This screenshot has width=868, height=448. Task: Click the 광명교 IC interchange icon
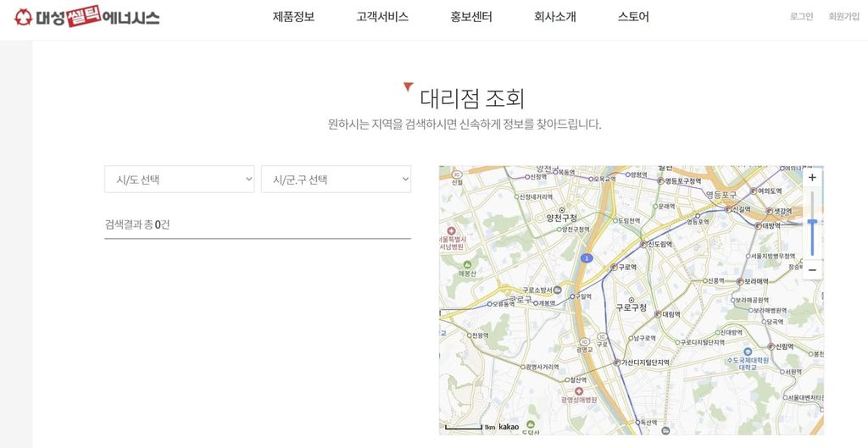point(583,342)
